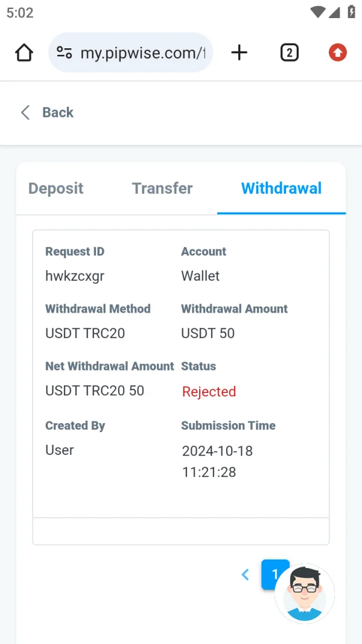Tap the Request ID value hwkzcxgr

coord(75,276)
